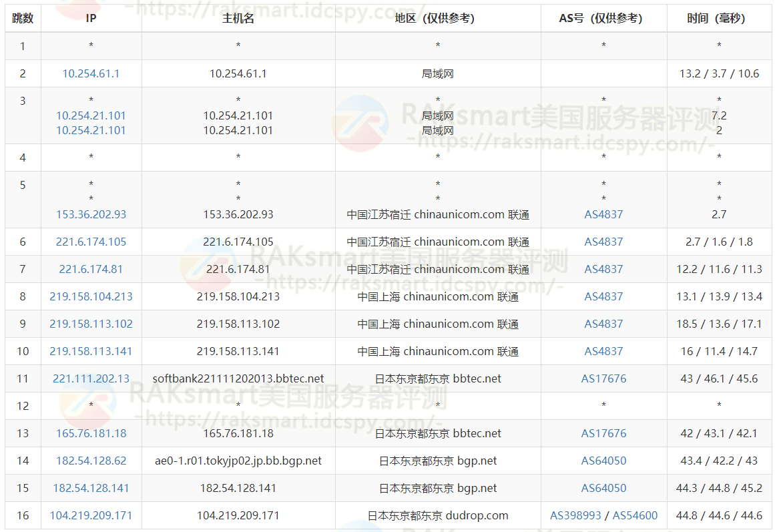Screen dimensions: 779x532
Task: Click the 跳数 column header
Action: 23,19
